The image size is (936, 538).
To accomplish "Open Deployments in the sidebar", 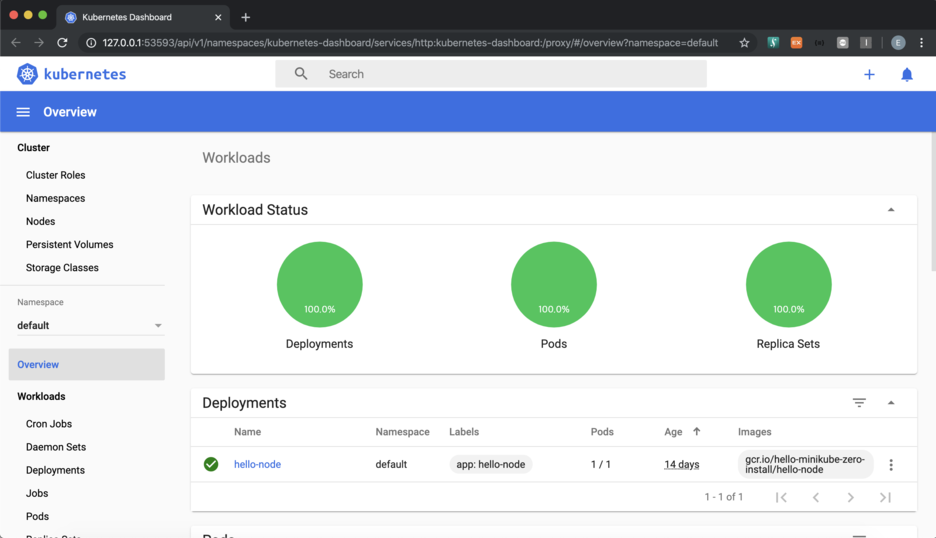I will 56,470.
